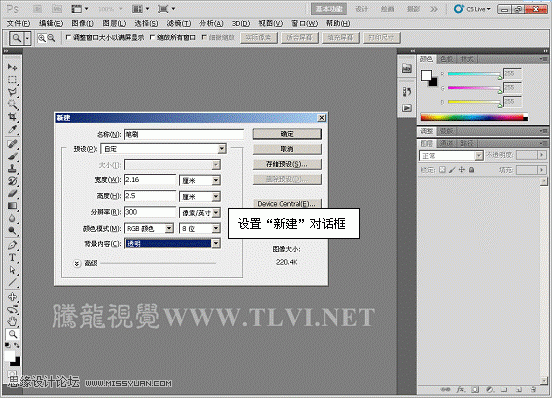Click the 名称 name input field
552x398 pixels.
[184, 134]
